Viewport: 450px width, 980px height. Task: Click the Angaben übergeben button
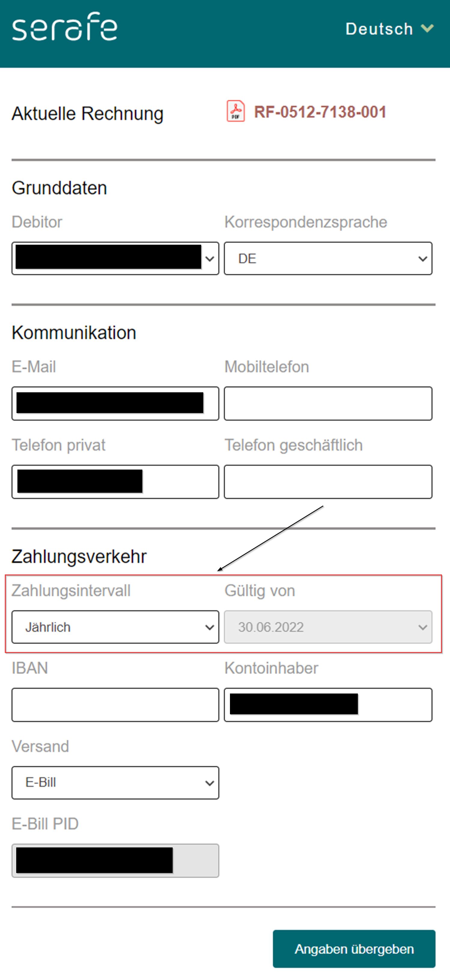coord(354,949)
